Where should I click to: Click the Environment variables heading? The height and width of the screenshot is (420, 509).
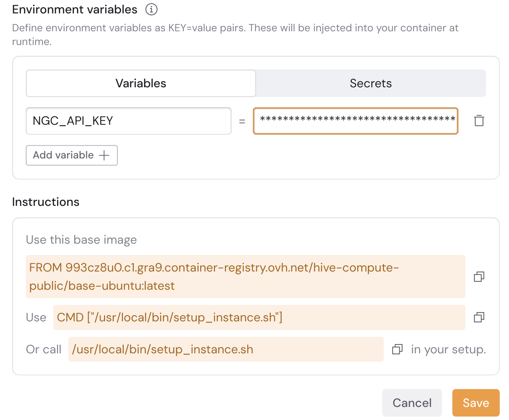pos(75,10)
